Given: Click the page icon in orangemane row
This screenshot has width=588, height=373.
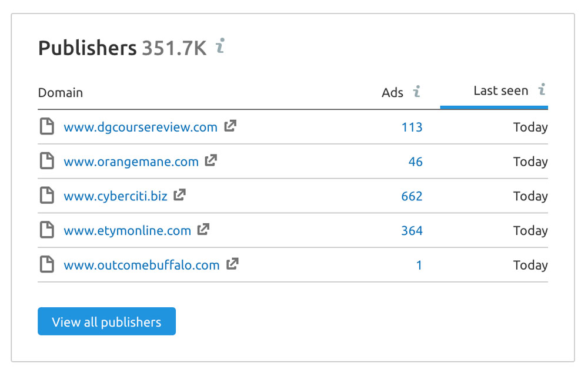Looking at the screenshot, I should pyautogui.click(x=47, y=160).
